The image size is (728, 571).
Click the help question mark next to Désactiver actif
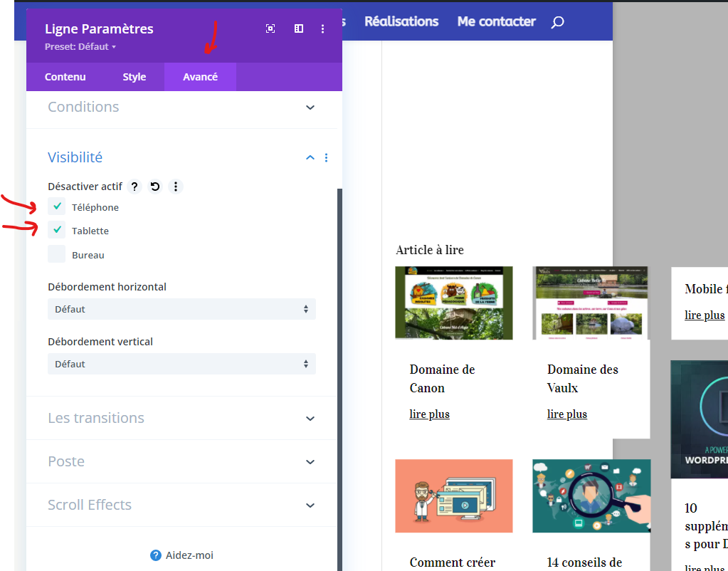pos(134,187)
